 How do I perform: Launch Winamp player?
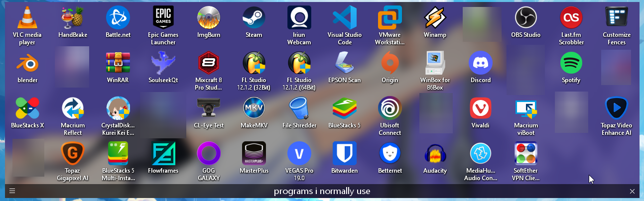(435, 18)
